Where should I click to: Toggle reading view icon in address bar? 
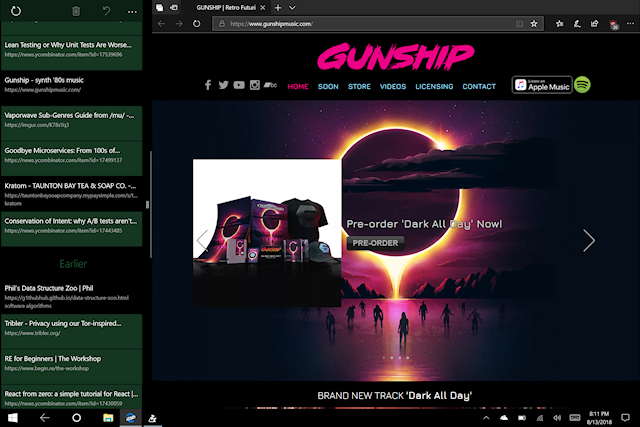coord(519,24)
